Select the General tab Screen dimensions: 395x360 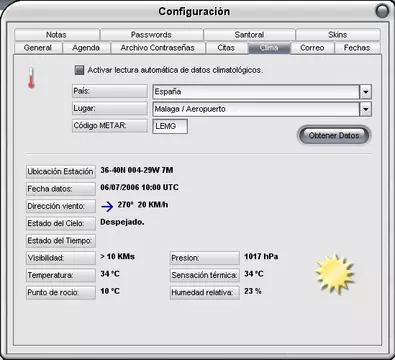(38, 48)
